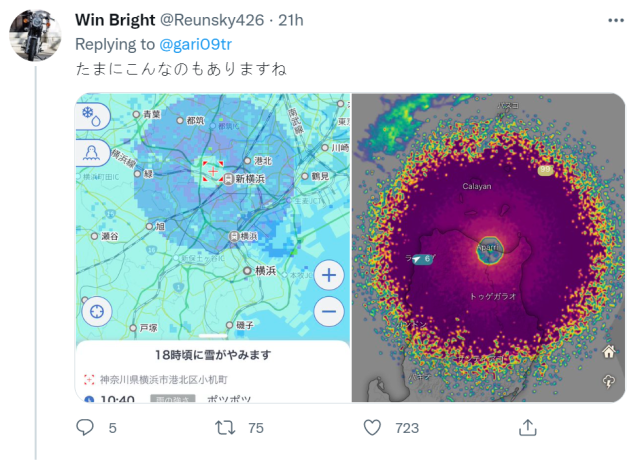Center map with current location icon
The width and height of the screenshot is (640, 463).
pos(98,312)
